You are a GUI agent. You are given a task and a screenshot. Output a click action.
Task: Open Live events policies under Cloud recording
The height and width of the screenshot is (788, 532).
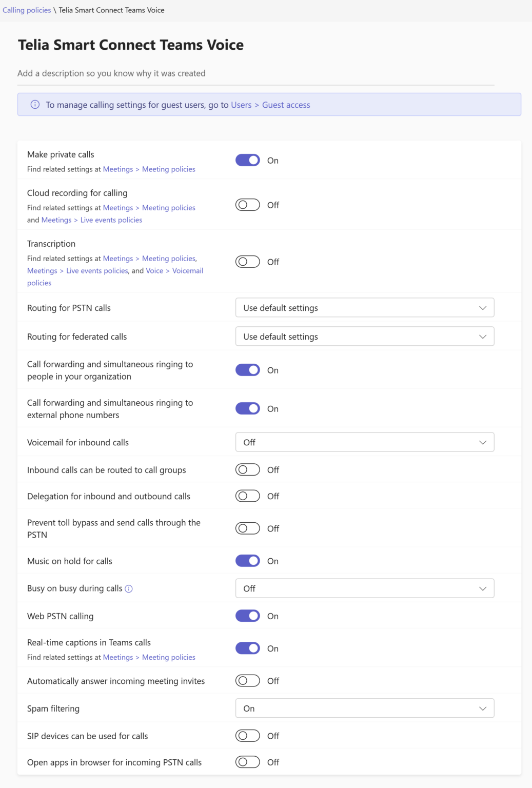coord(111,220)
